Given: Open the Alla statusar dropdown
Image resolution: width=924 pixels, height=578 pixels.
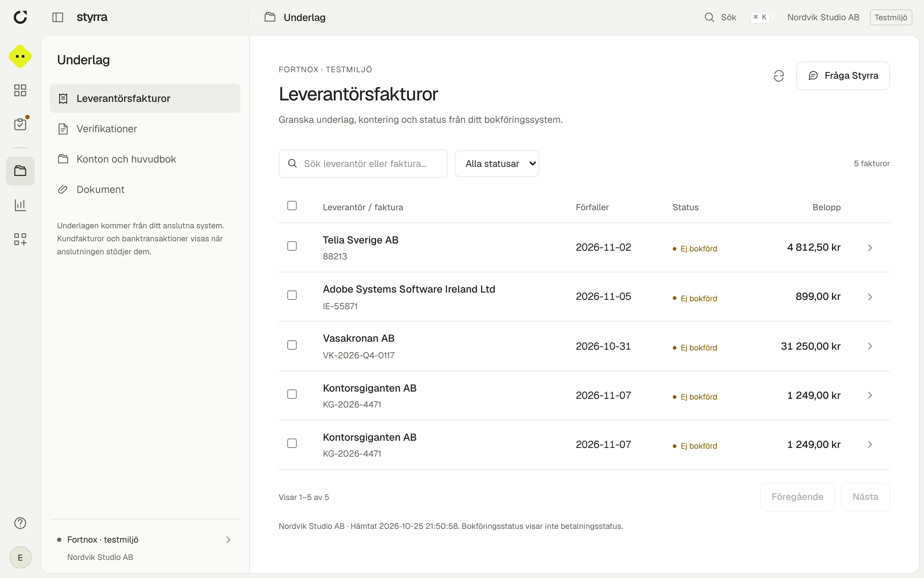Looking at the screenshot, I should pyautogui.click(x=497, y=164).
